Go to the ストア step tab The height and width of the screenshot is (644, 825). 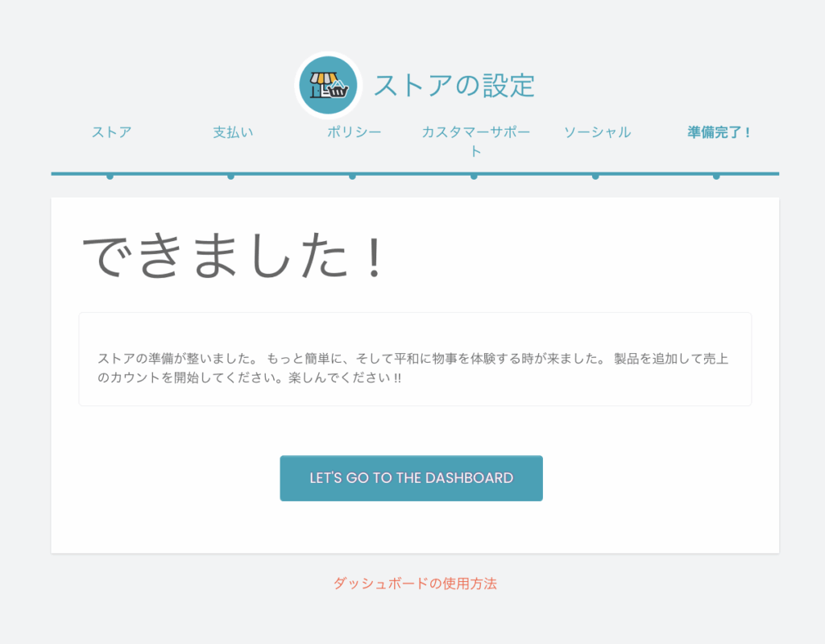tap(111, 132)
